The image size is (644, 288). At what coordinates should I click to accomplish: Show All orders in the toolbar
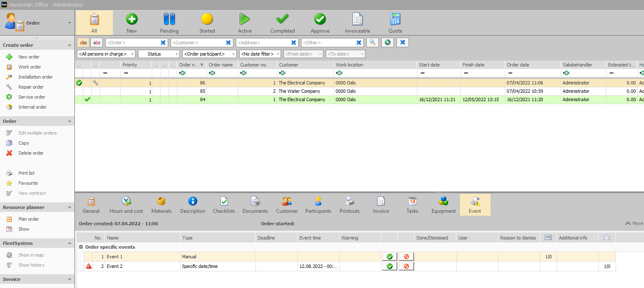coord(94,23)
